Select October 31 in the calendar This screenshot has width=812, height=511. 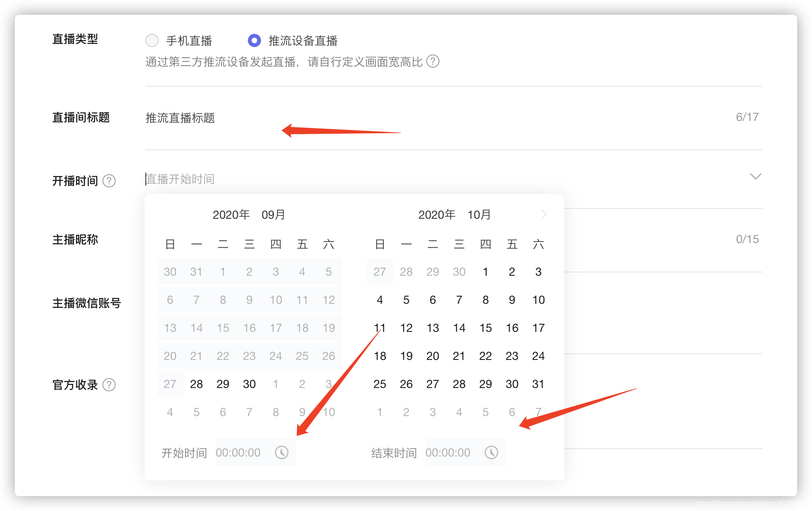[538, 384]
